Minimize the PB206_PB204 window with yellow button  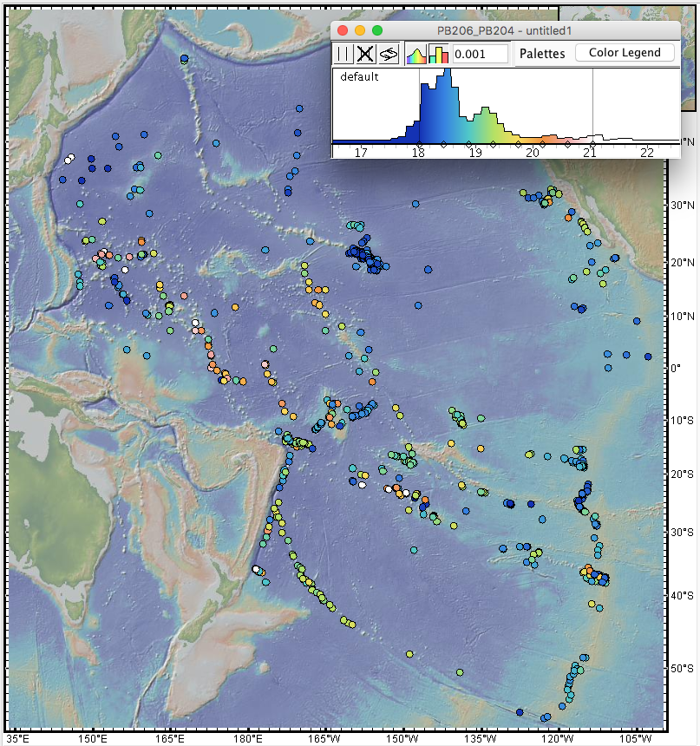360,30
